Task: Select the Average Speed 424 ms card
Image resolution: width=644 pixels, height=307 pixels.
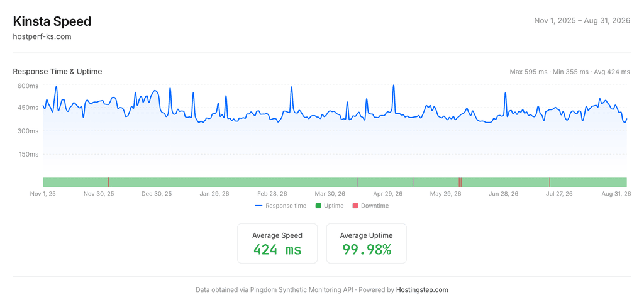Action: tap(277, 243)
